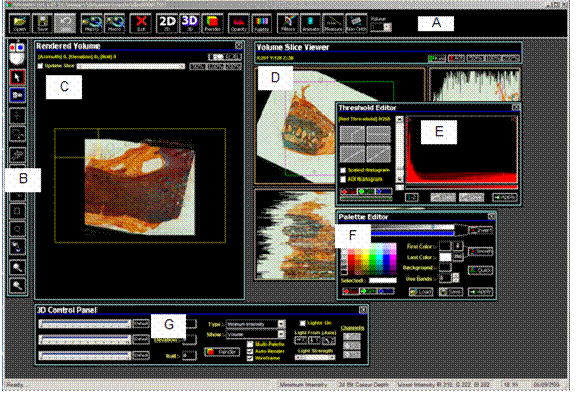Screen dimensions: 578x414
Task: Click the Background color swatch in Palette Editor
Action: [x=445, y=267]
